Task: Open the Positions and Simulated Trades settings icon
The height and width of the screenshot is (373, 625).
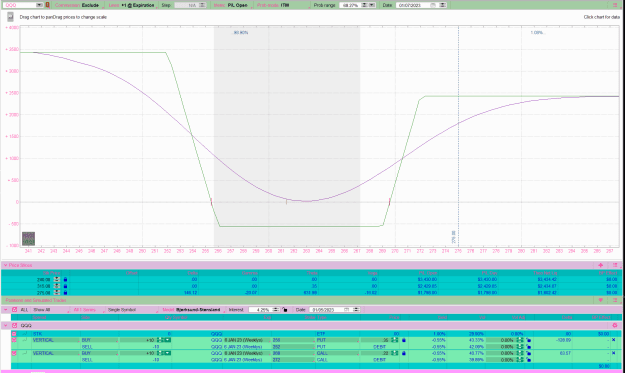Action: click(615, 300)
